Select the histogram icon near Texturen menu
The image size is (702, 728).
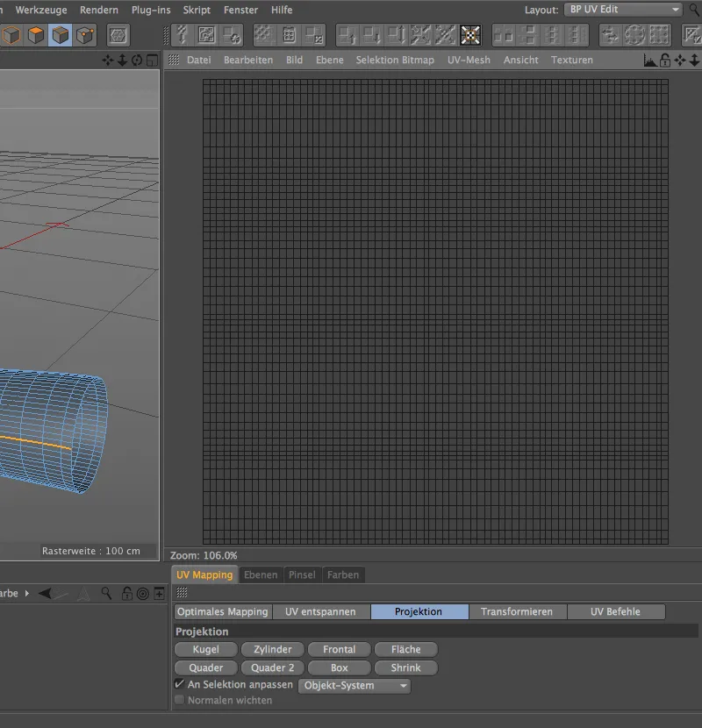click(649, 61)
